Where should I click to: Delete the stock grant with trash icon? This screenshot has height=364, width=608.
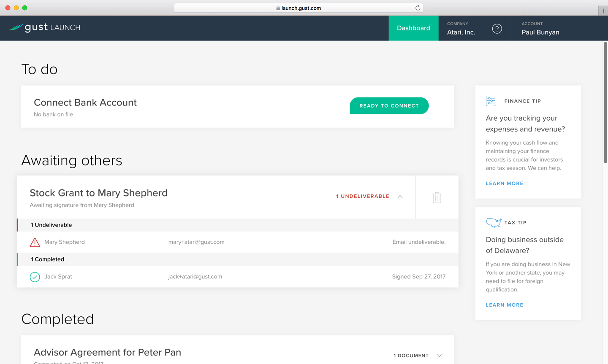437,197
